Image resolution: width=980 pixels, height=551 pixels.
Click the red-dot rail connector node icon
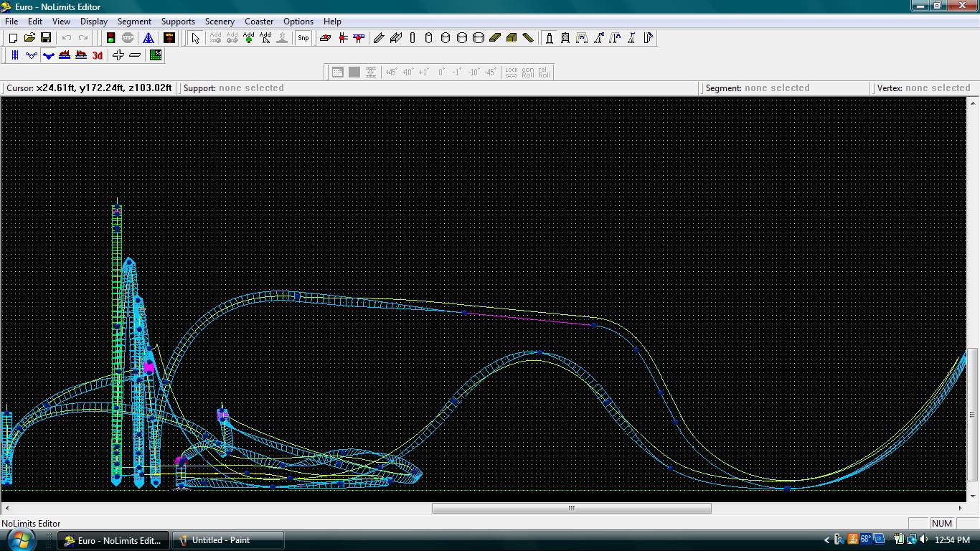(x=359, y=38)
